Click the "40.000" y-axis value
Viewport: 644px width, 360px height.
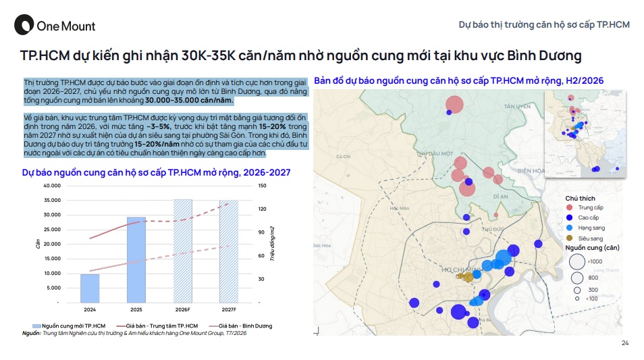(x=52, y=186)
